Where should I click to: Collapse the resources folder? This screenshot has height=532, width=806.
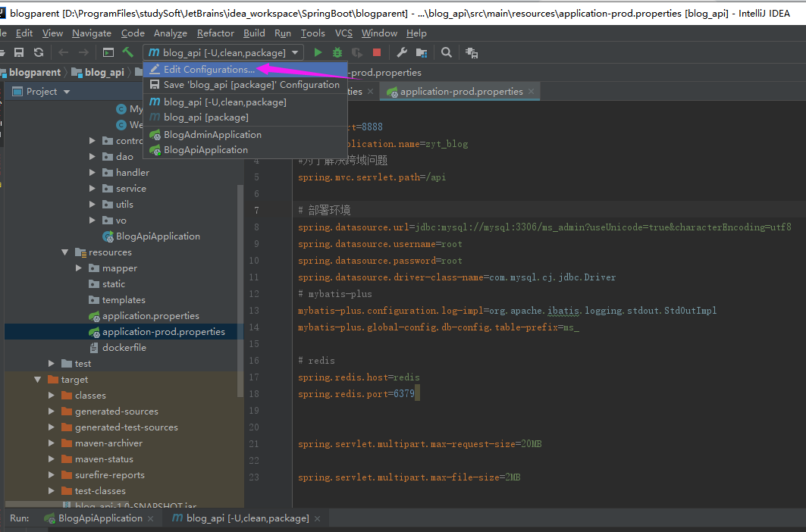[x=64, y=252]
